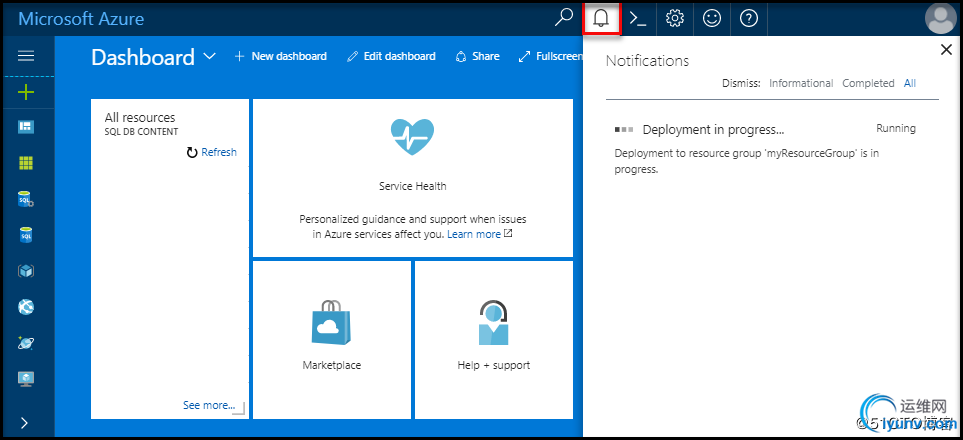Create a resource with green plus icon
This screenshot has width=963, height=440.
(26, 93)
